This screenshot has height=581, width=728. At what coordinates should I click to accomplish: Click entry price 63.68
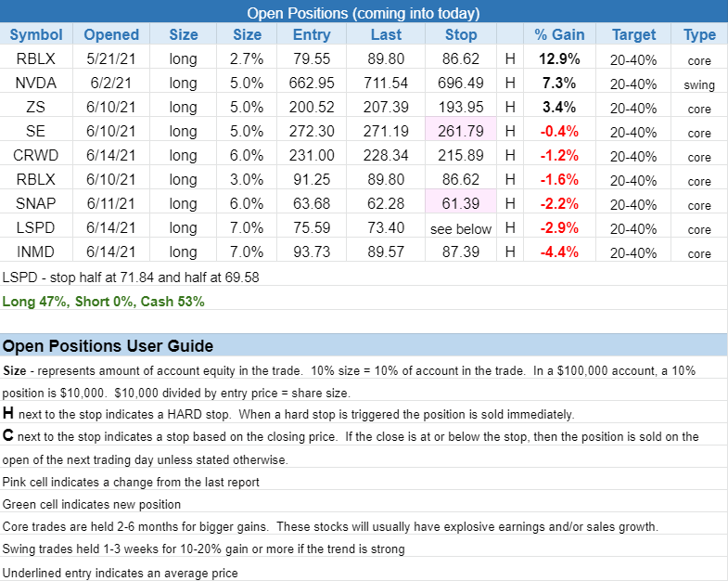pos(312,203)
